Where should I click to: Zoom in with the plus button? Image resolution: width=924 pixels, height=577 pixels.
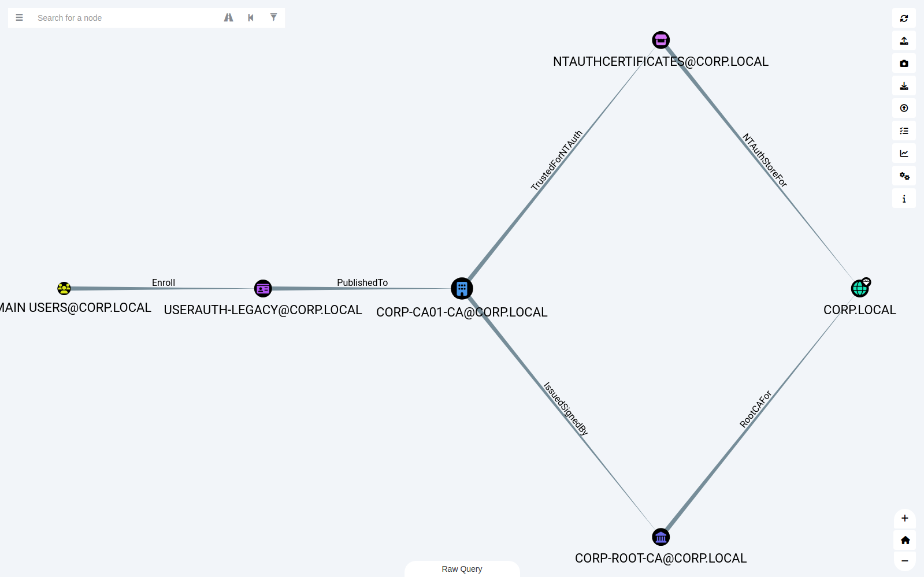905,519
